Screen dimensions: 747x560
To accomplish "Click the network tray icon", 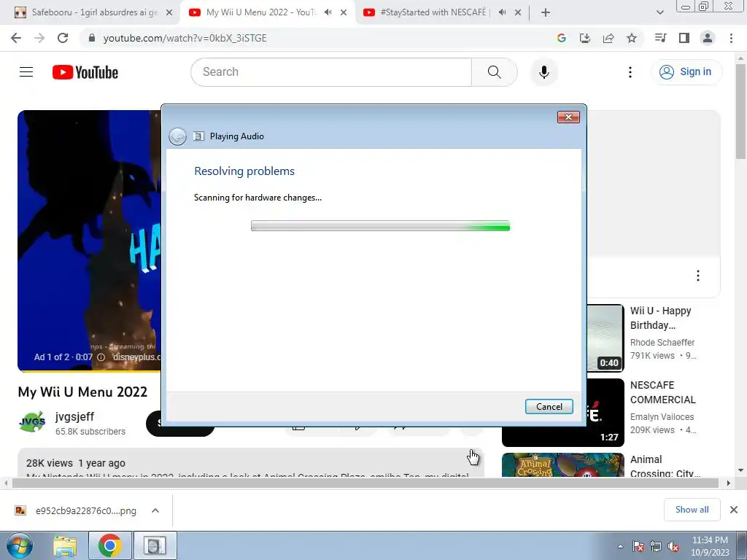I will pyautogui.click(x=656, y=547).
